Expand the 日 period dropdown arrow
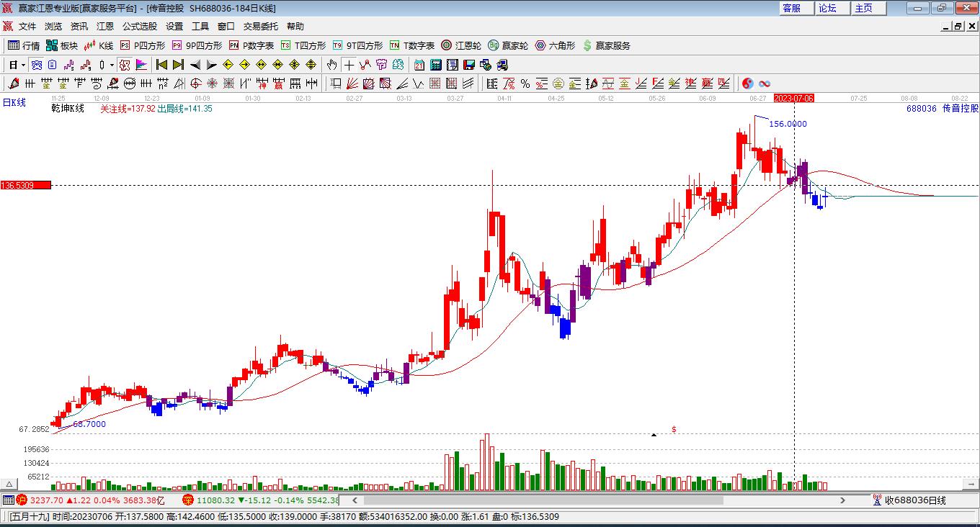This screenshot has height=527, width=980. click(23, 65)
